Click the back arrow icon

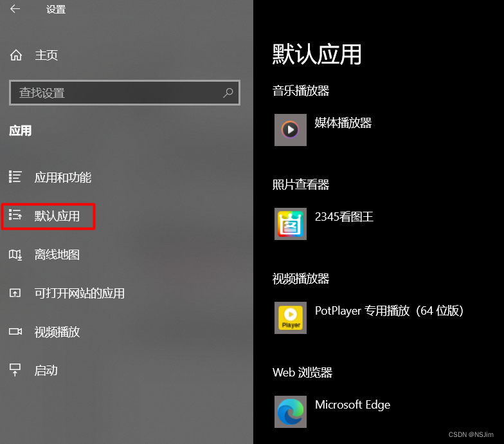pos(15,9)
